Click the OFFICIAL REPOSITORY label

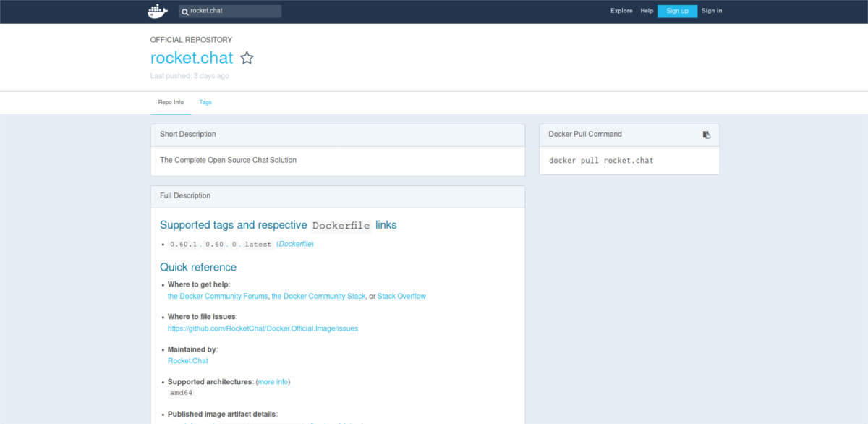pos(191,40)
